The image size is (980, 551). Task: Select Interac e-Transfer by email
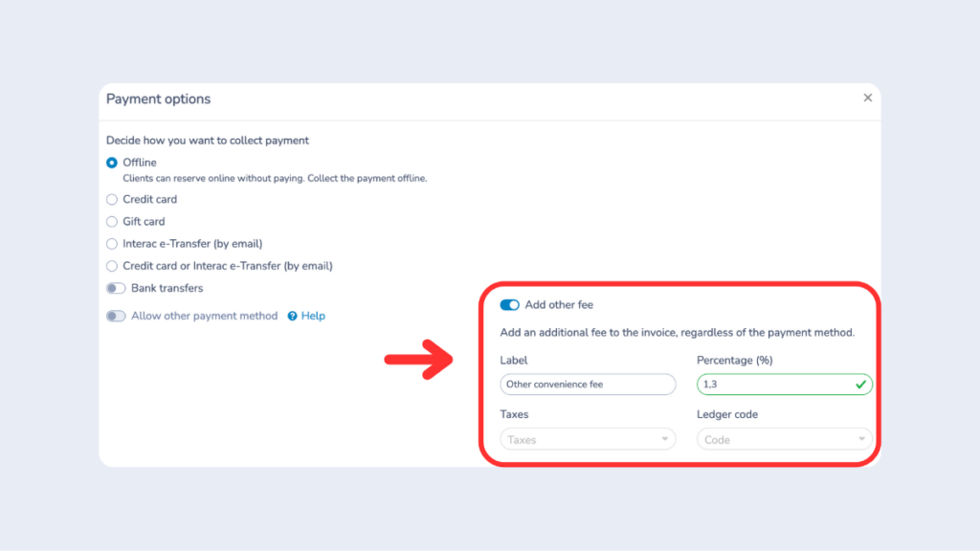pyautogui.click(x=110, y=243)
